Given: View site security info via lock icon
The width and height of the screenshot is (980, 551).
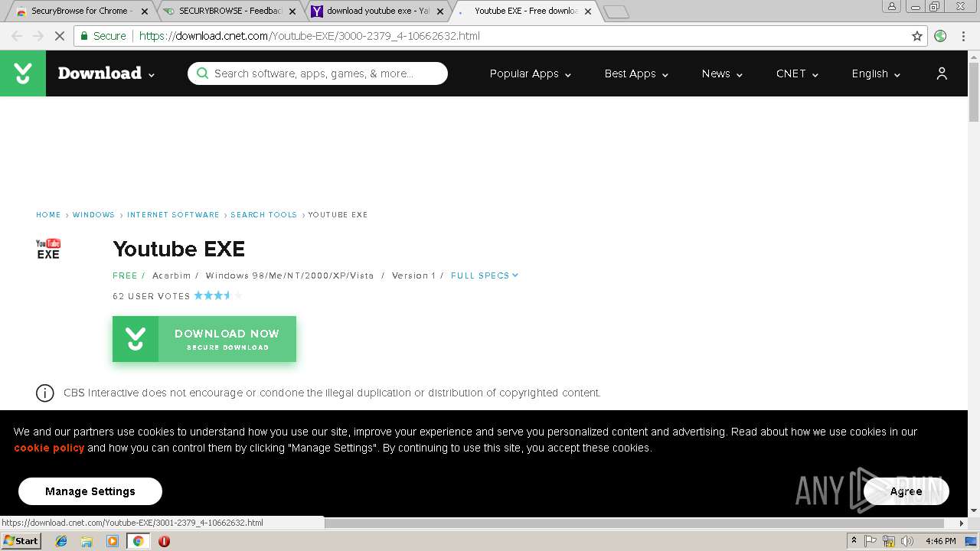Looking at the screenshot, I should coord(84,36).
